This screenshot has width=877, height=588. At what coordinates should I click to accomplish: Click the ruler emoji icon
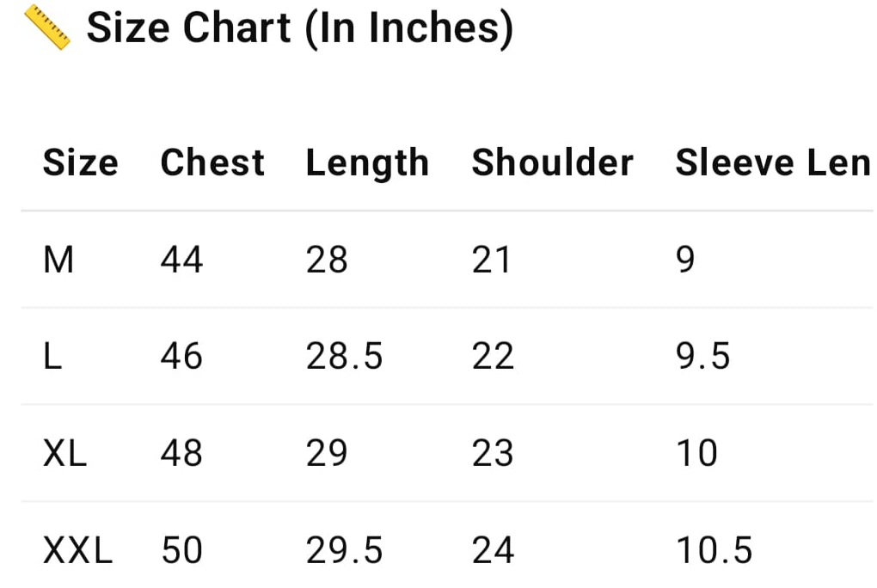point(46,28)
